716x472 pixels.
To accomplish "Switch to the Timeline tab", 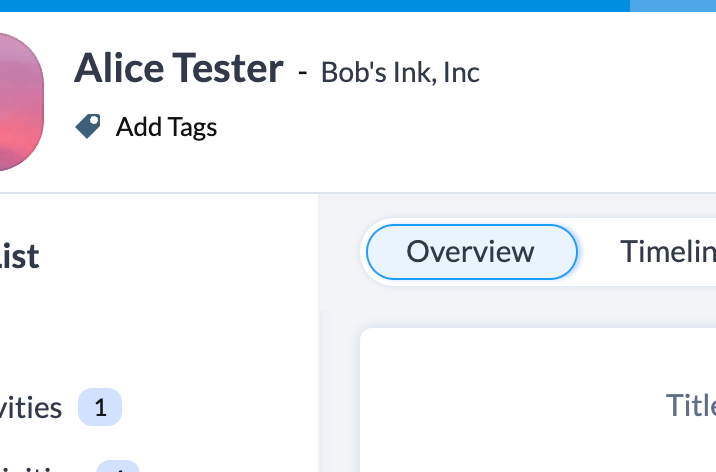I will tap(668, 252).
